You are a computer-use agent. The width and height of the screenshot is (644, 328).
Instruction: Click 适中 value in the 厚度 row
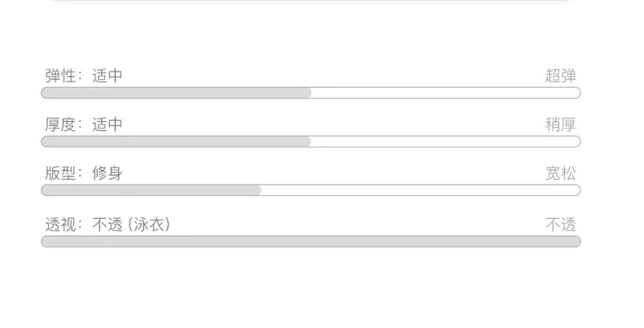(x=107, y=125)
